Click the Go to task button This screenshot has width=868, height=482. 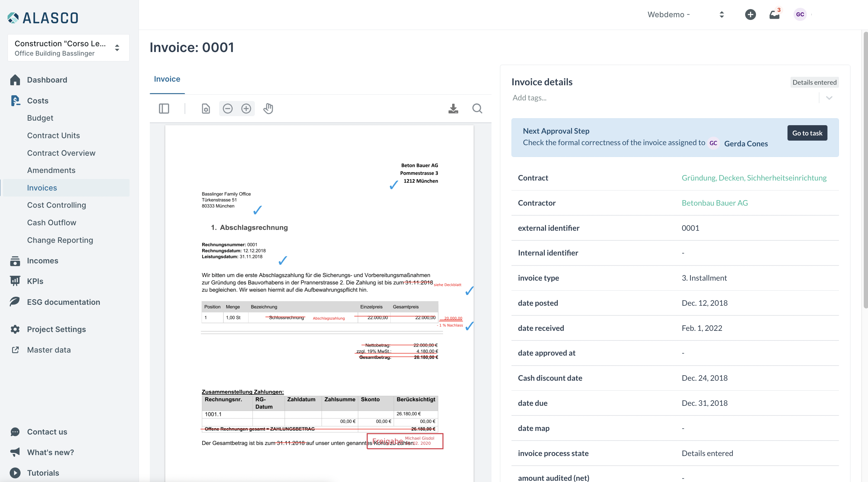point(807,133)
